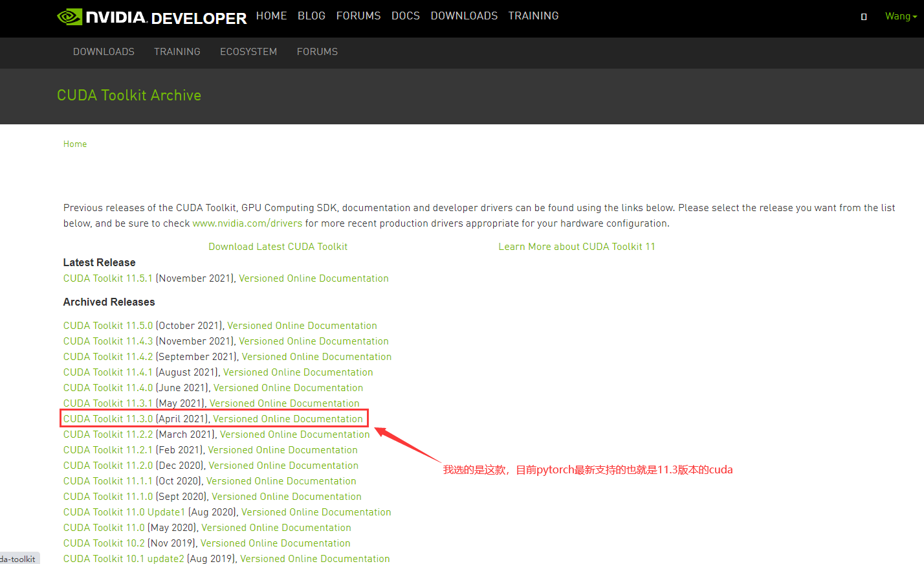Viewport: 924px width, 564px height.
Task: Open Versioned Online Documentation for 11.4.1
Action: tap(298, 372)
